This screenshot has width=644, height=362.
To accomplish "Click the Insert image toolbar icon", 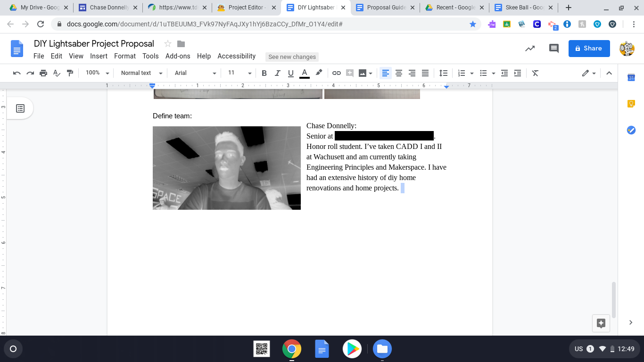I will [363, 73].
